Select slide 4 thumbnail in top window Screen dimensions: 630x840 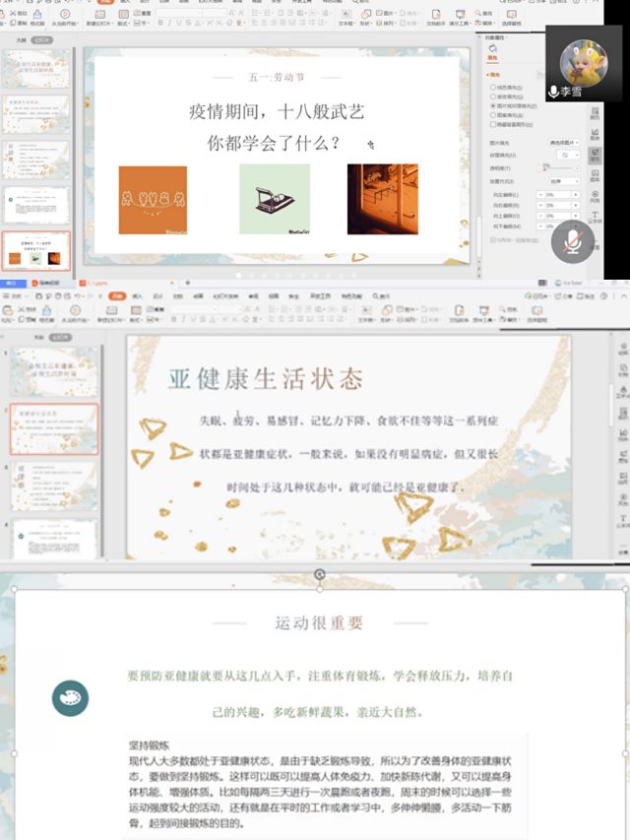36,205
